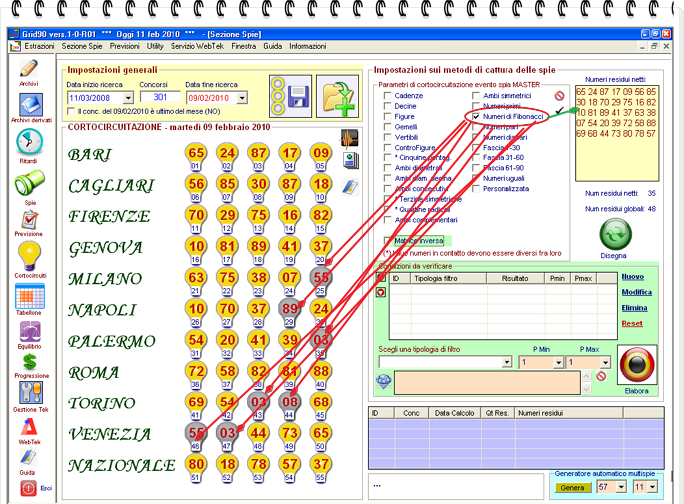Open the Sezione Spie menu
This screenshot has width=684, height=504.
(x=82, y=46)
